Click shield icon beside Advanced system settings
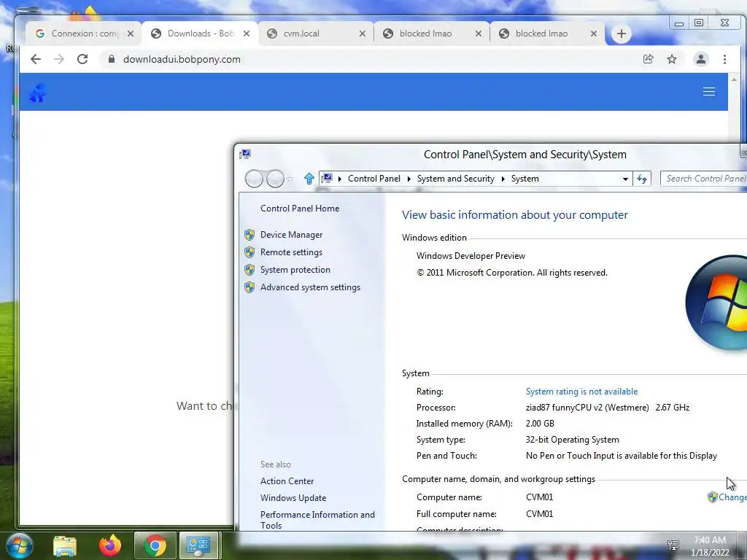This screenshot has height=560, width=747. pyautogui.click(x=249, y=287)
